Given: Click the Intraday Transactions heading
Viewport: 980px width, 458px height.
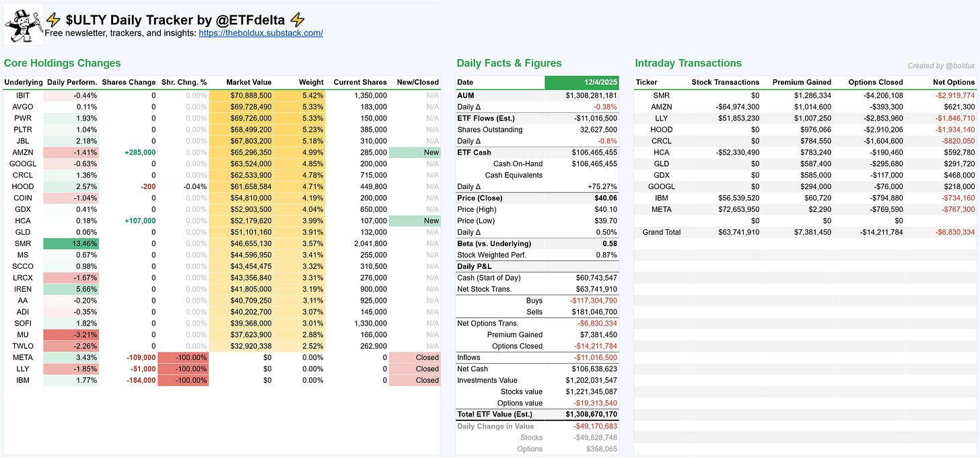Looking at the screenshot, I should click(x=688, y=63).
